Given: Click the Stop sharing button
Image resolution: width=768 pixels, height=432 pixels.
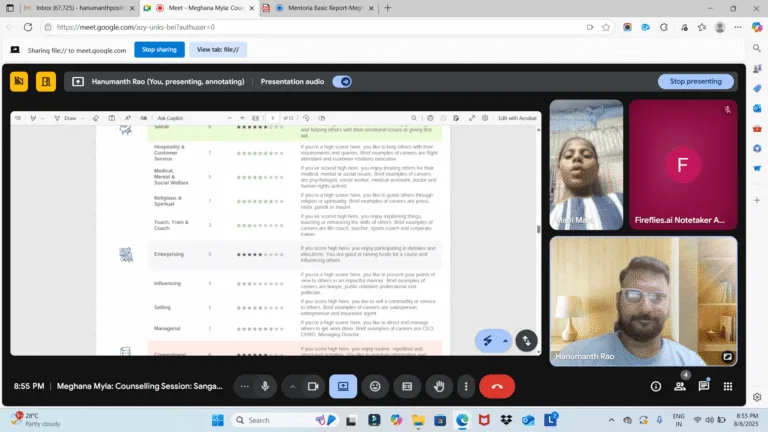Looking at the screenshot, I should click(159, 49).
